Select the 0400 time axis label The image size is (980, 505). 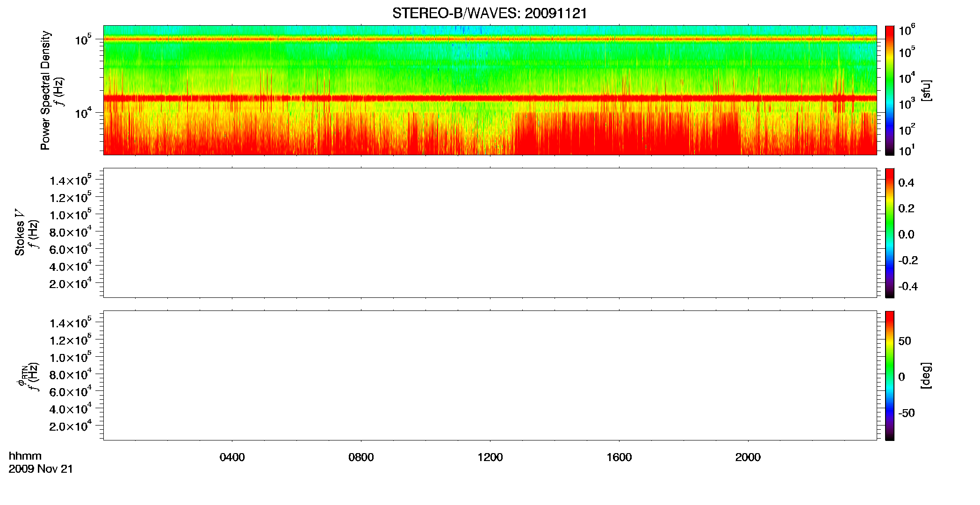(232, 457)
